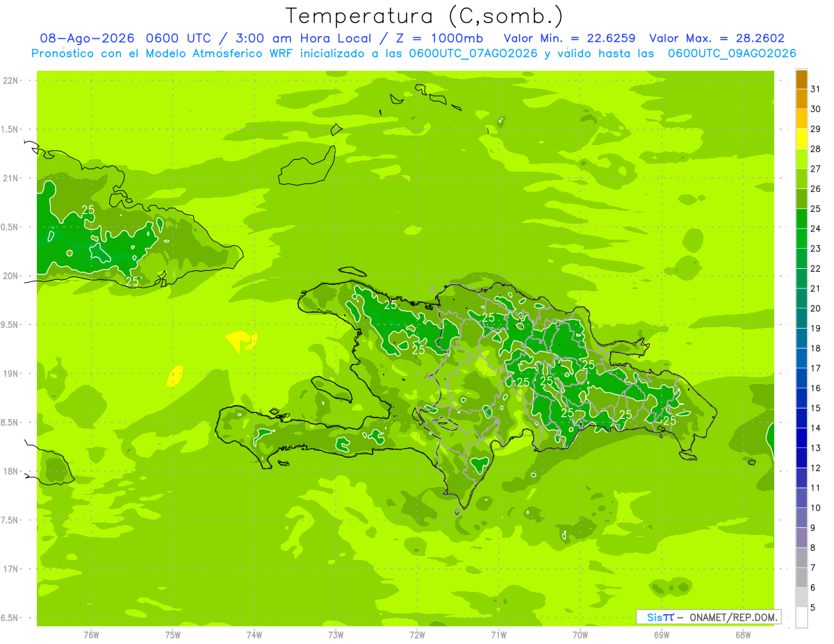
Task: Pick the gray swatch between 6 and 7
Action: [x=801, y=577]
